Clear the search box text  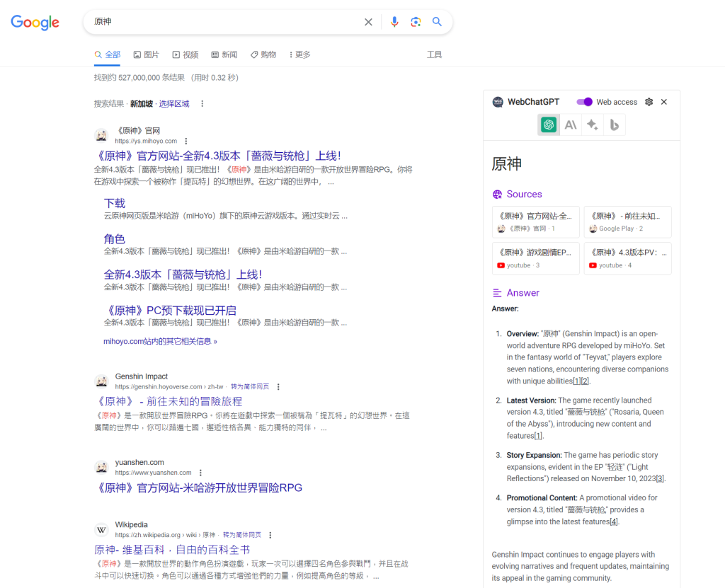[368, 22]
